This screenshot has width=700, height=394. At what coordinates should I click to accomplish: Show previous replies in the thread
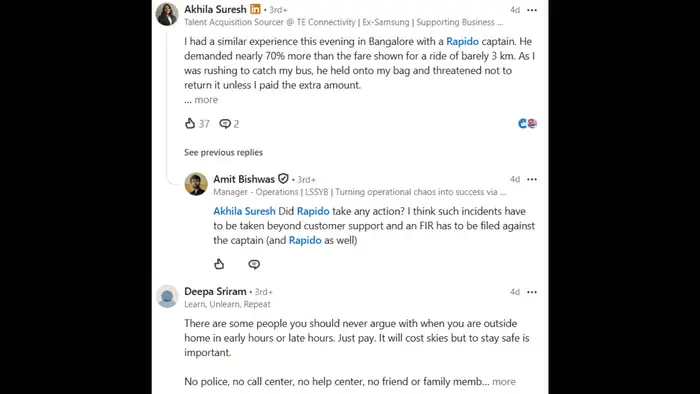(x=223, y=153)
